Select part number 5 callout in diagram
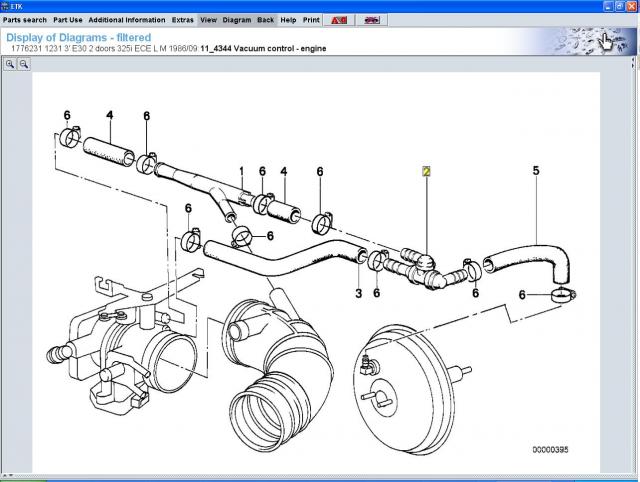 (536, 172)
